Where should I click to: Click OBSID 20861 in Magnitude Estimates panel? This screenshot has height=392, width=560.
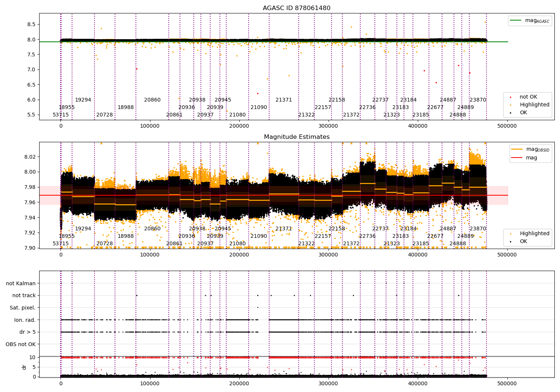tap(174, 244)
